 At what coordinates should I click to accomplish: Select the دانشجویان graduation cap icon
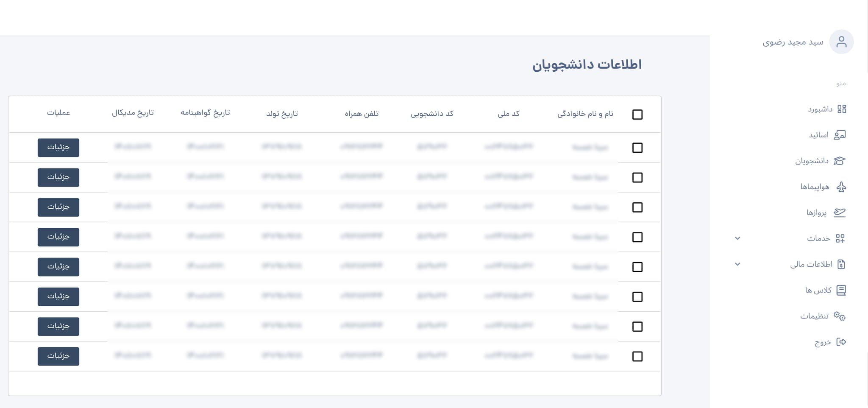click(839, 161)
